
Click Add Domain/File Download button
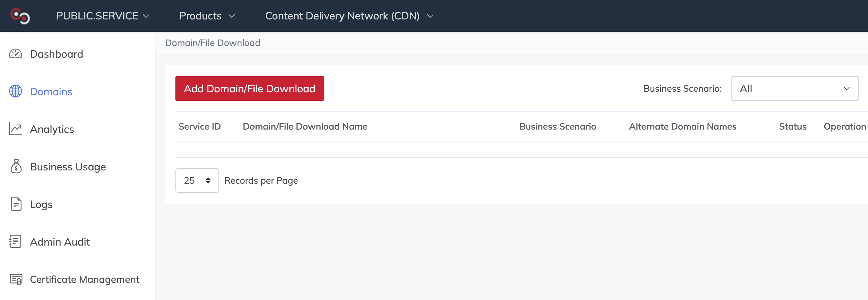[249, 88]
